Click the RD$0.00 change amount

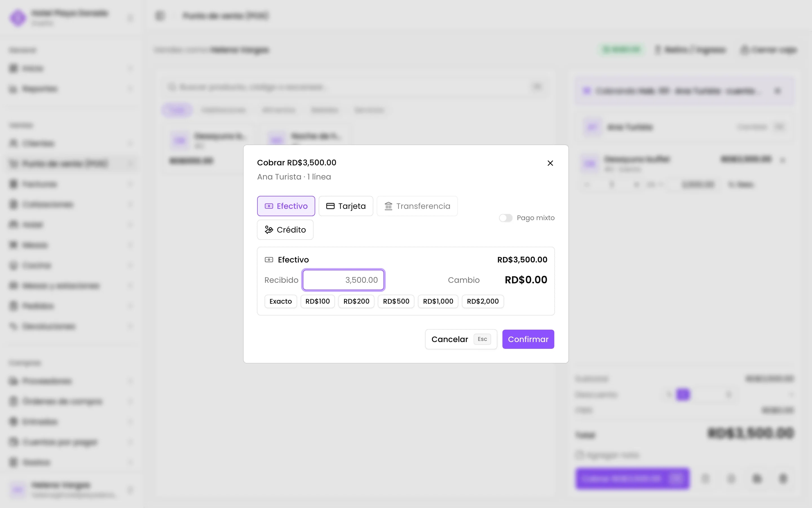[526, 280]
